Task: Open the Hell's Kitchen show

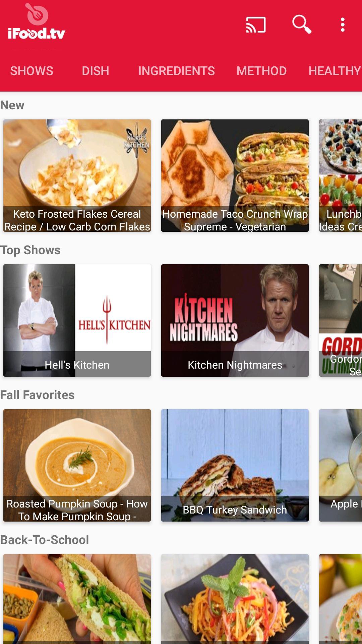Action: click(77, 320)
